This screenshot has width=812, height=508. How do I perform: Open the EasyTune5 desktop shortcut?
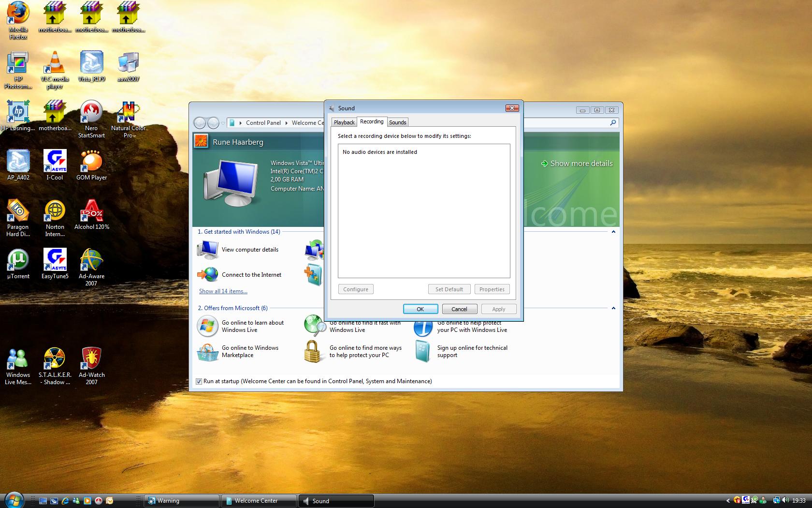point(55,264)
